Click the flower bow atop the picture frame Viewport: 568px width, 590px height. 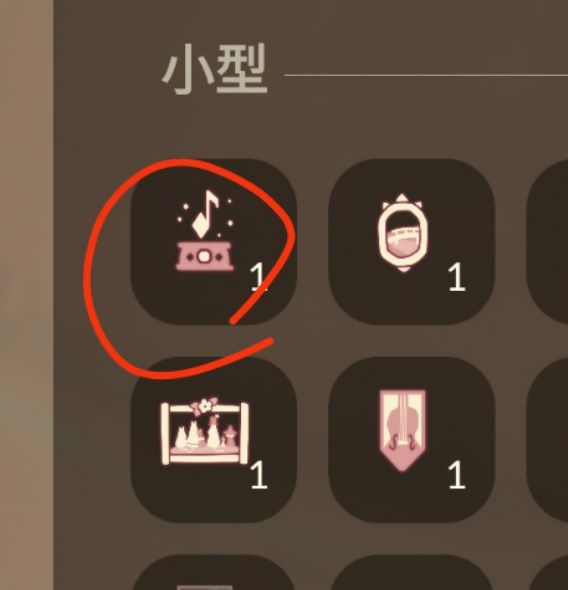click(x=204, y=407)
